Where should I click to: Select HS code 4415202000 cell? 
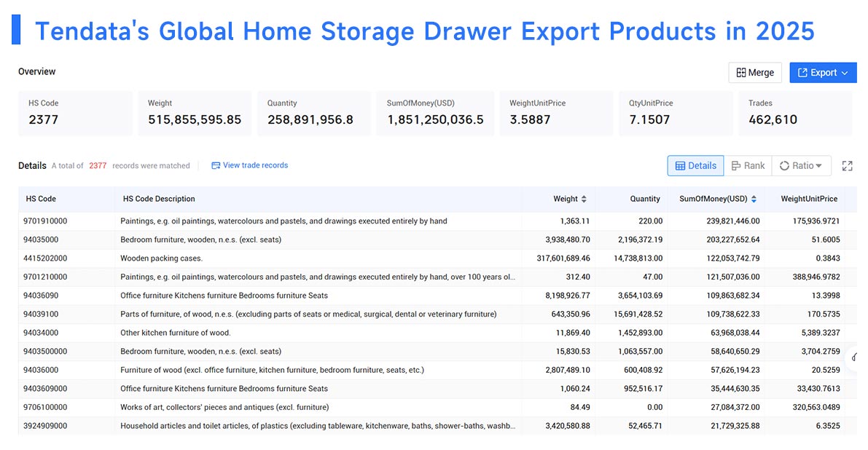[x=45, y=258]
